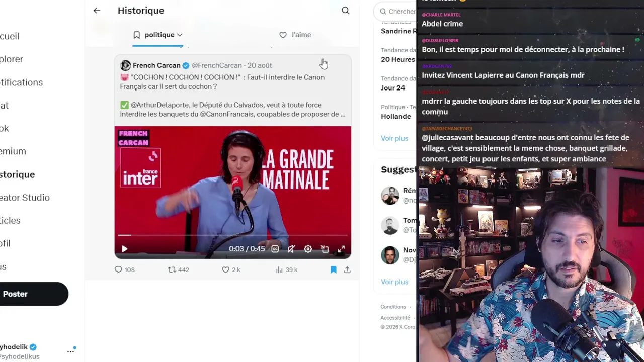Open the Conditions footer link
Viewport: 644px width, 362px height.
pos(393,307)
